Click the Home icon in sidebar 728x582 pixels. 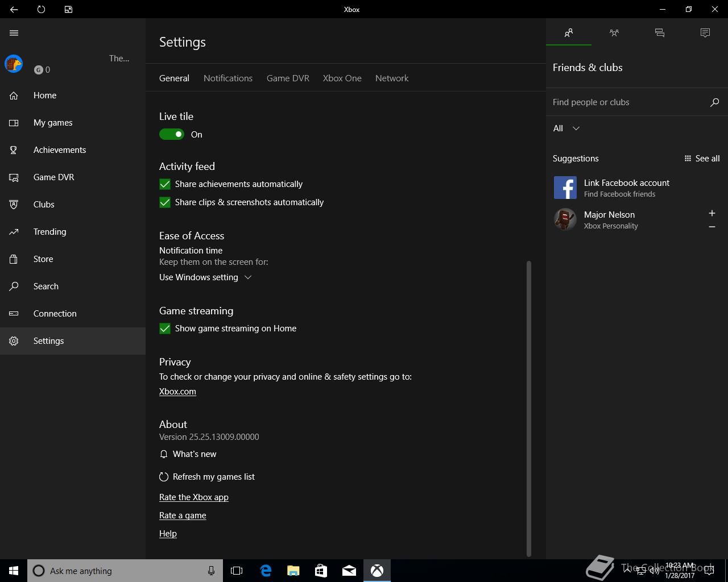coord(14,95)
